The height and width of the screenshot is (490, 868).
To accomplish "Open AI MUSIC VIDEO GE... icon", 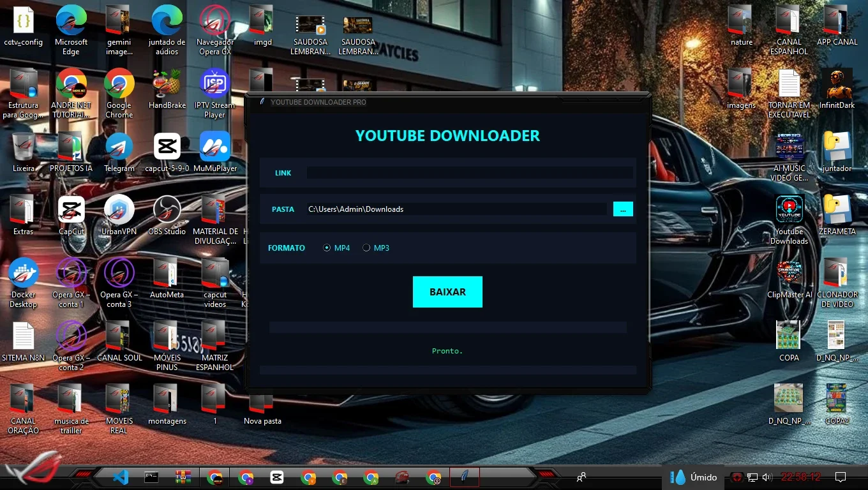I will [789, 156].
